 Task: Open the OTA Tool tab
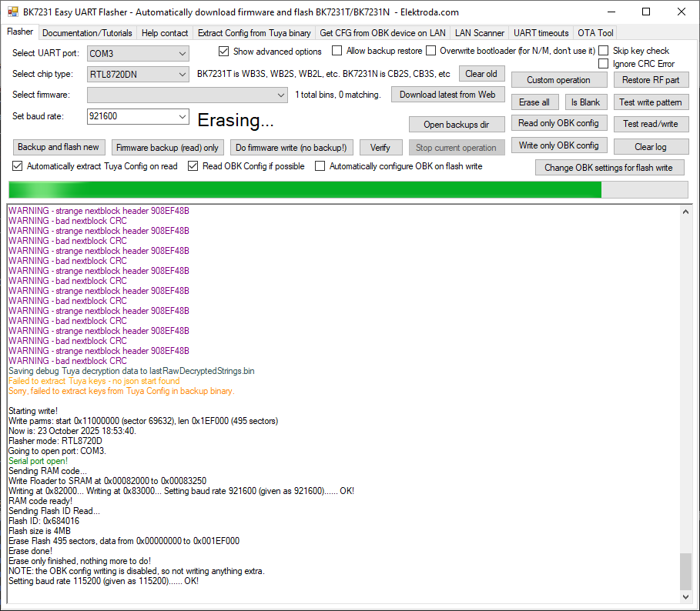pos(595,33)
